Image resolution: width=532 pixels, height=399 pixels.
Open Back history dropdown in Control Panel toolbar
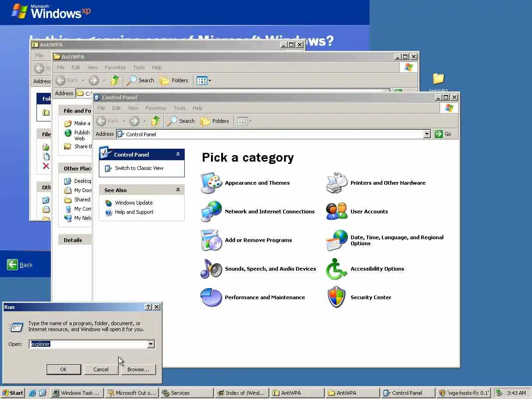pos(124,121)
